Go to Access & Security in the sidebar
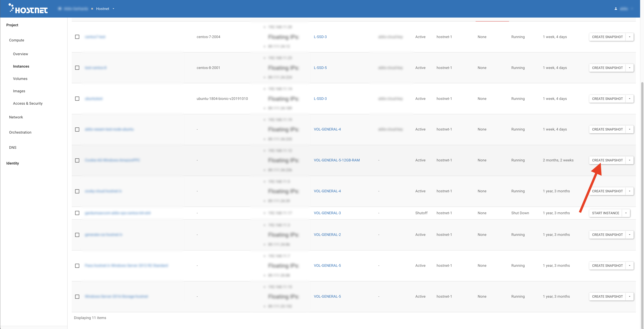The height and width of the screenshot is (329, 644). (x=28, y=103)
